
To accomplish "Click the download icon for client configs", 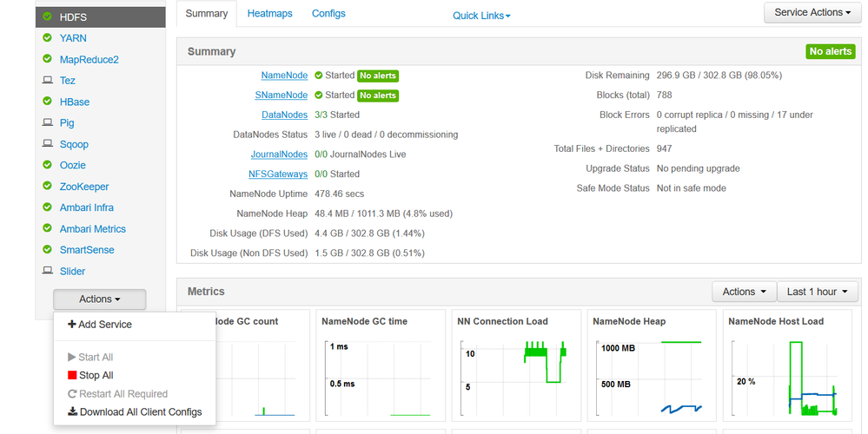I will [x=72, y=412].
